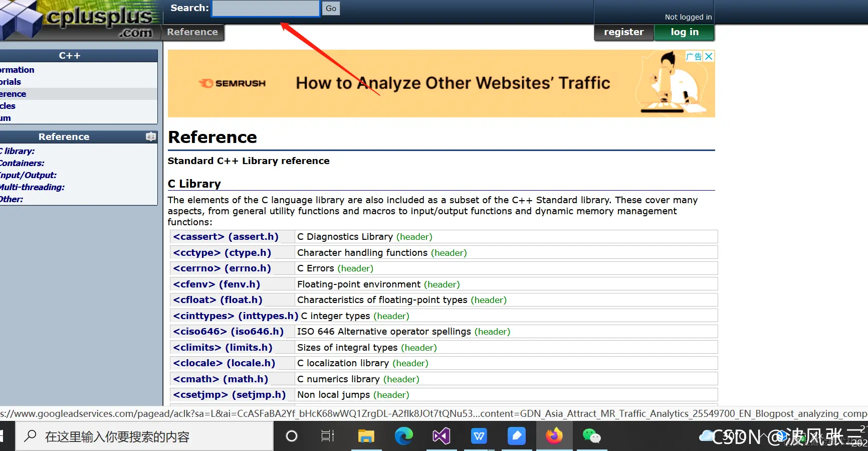Open the <clocale> (locale.h) reference

(x=224, y=363)
